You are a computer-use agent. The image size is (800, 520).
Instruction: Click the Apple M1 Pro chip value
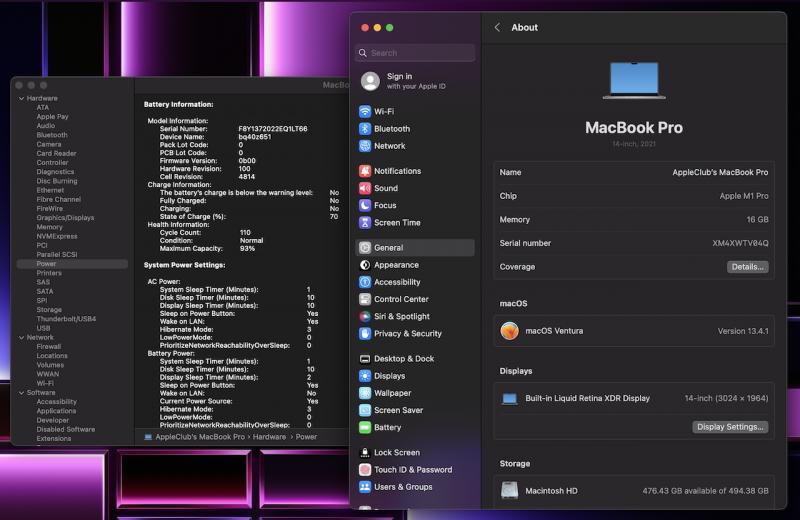(x=744, y=196)
